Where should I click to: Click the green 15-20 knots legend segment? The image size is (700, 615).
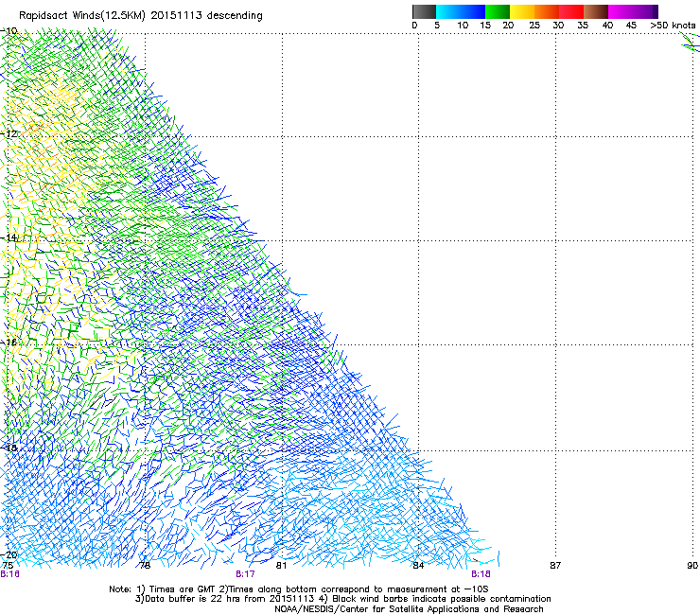coord(498,11)
